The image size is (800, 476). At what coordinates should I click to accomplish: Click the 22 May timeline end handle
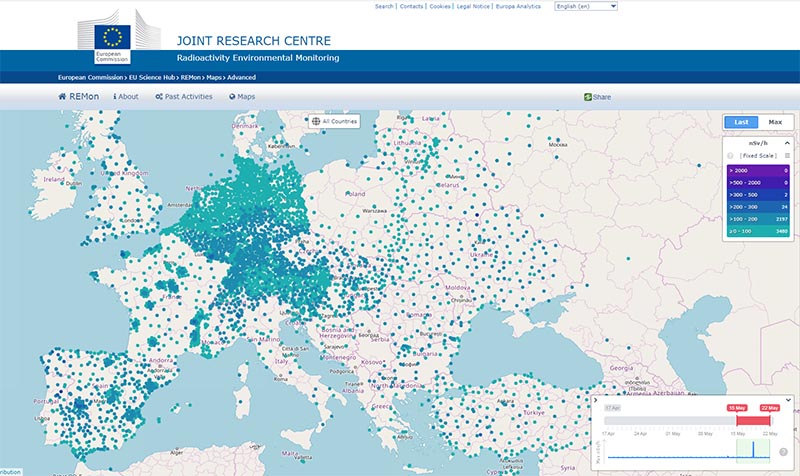tap(769, 408)
